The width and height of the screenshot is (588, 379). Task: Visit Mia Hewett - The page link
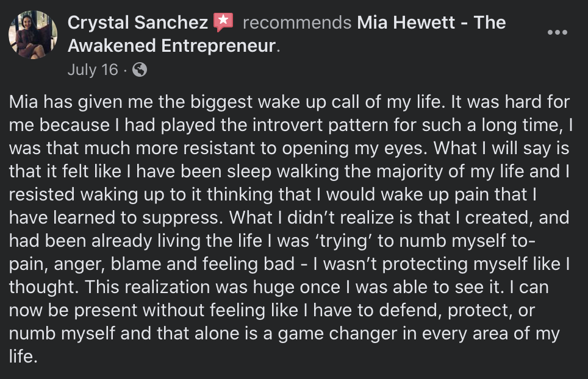[431, 23]
